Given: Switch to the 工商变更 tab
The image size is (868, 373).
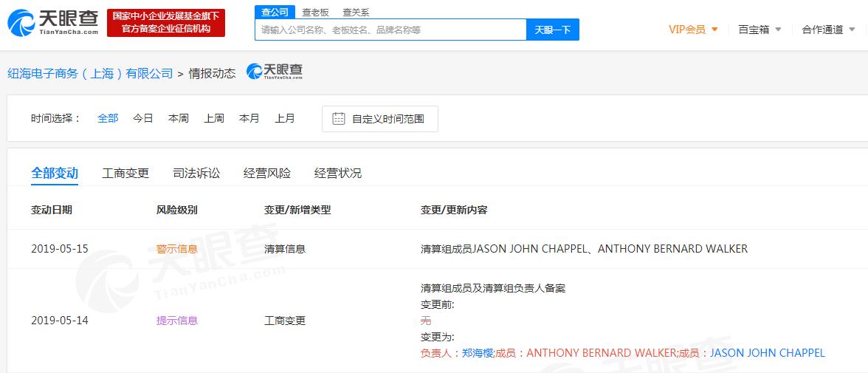Looking at the screenshot, I should click(125, 174).
